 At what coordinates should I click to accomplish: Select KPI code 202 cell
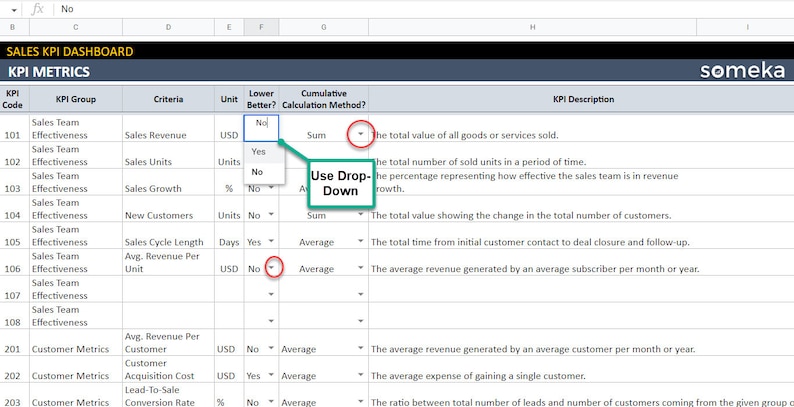click(15, 369)
